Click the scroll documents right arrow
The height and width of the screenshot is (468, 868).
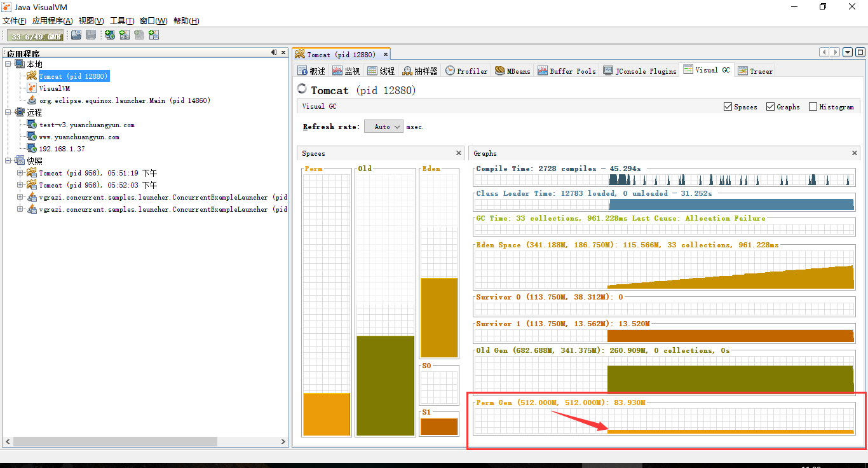[x=836, y=52]
